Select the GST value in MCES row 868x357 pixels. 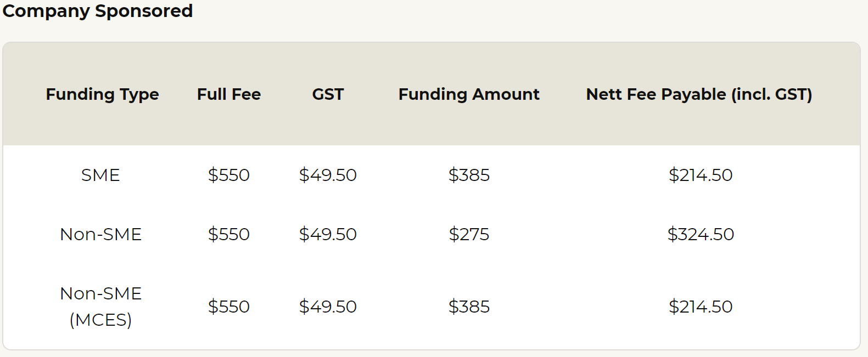point(328,307)
